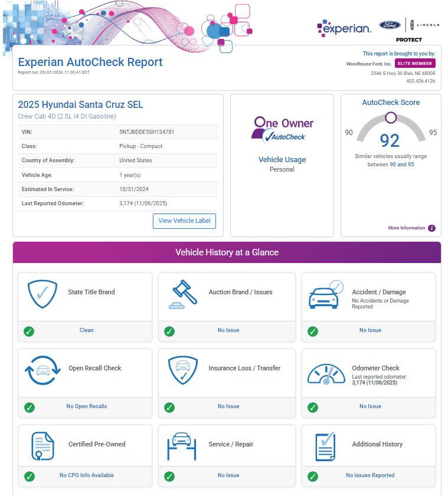The width and height of the screenshot is (448, 496).
Task: Click the dealer address 2546 S Hwy 30 Blair
Action: tap(403, 73)
